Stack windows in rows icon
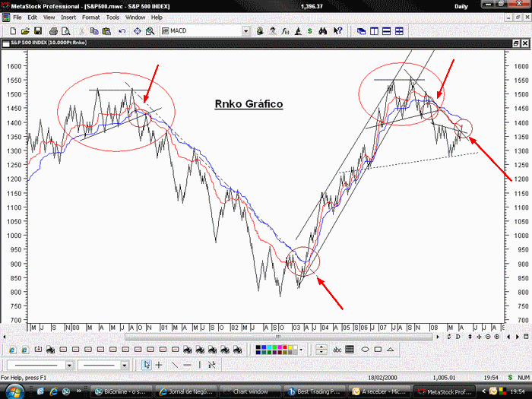The height and width of the screenshot is (399, 532). point(386,31)
